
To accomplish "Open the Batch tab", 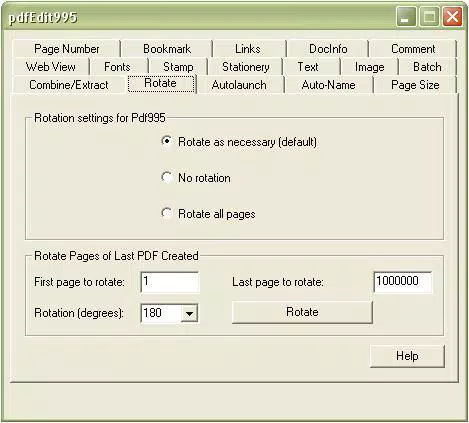I will (x=427, y=67).
